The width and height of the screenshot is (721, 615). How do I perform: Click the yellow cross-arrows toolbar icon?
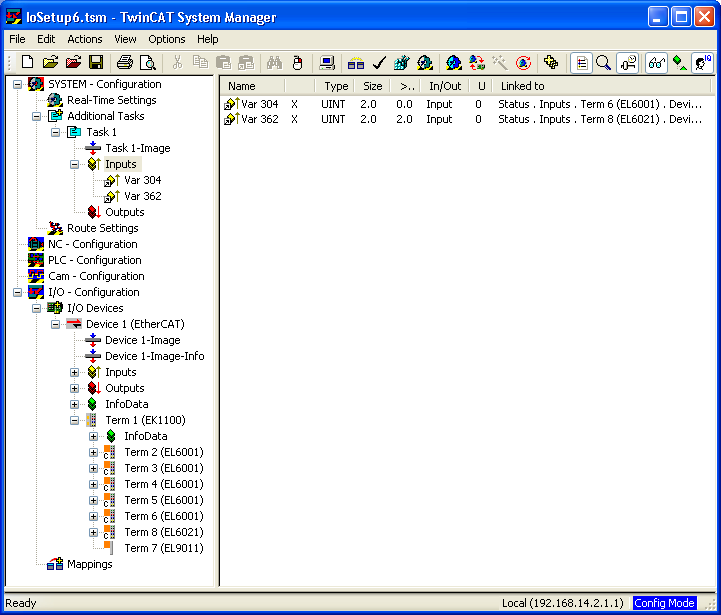[x=551, y=62]
